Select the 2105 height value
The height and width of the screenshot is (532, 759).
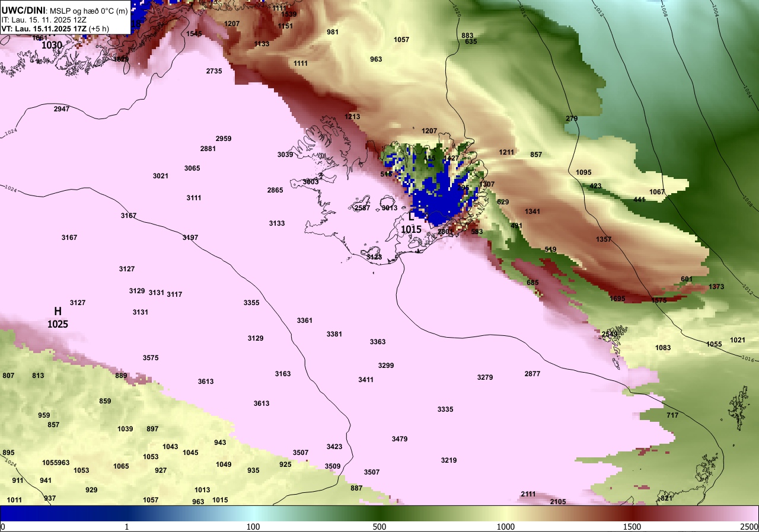(558, 502)
